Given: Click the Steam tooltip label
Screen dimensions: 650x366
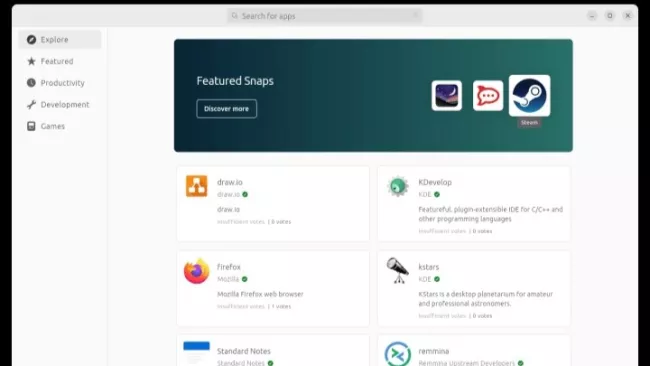Looking at the screenshot, I should click(x=529, y=123).
